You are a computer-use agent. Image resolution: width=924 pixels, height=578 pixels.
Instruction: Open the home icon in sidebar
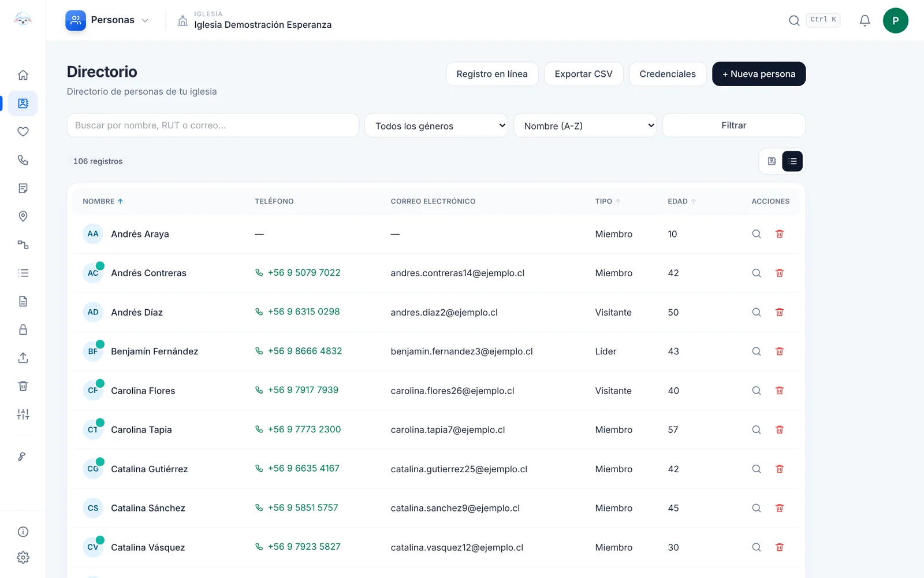[x=23, y=75]
